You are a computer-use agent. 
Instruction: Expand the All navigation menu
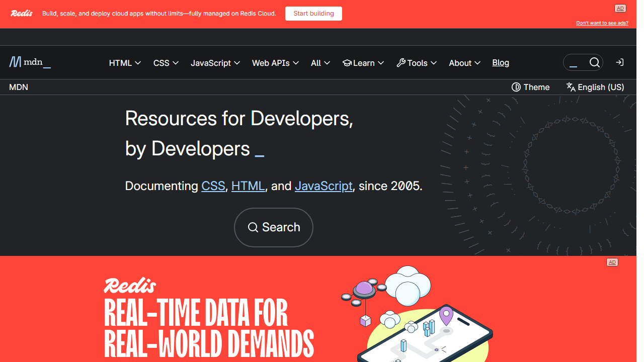click(320, 63)
